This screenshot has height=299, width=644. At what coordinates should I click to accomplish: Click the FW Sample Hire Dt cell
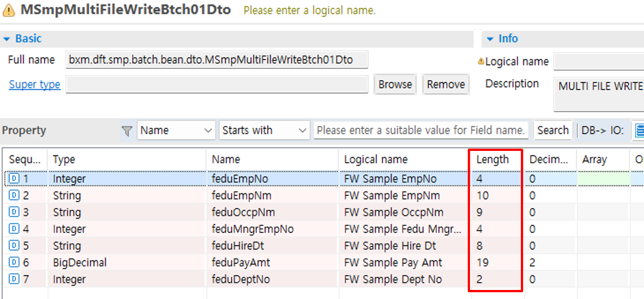pos(406,246)
